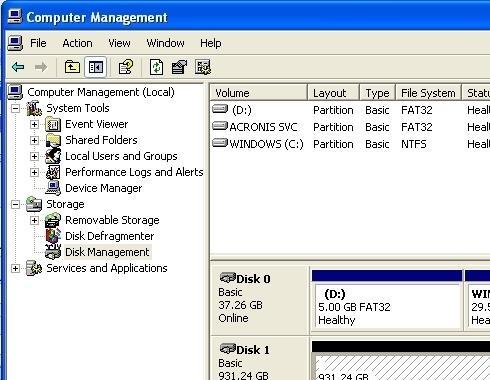Image resolution: width=490 pixels, height=380 pixels.
Task: Click the ACRONIS SVC drive icon
Action: tap(220, 126)
